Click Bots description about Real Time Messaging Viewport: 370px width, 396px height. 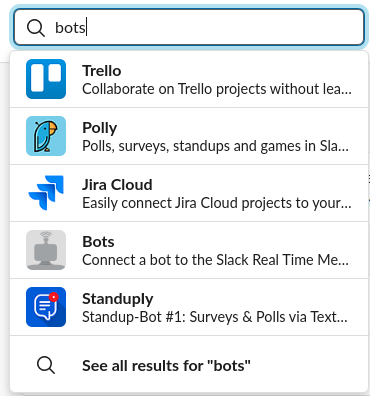pyautogui.click(x=216, y=260)
